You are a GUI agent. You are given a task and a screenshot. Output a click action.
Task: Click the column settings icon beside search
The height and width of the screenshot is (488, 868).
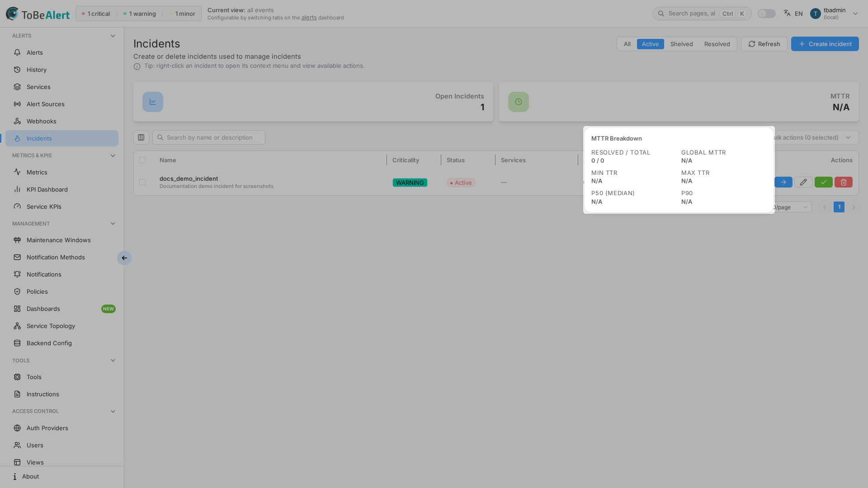click(x=141, y=137)
